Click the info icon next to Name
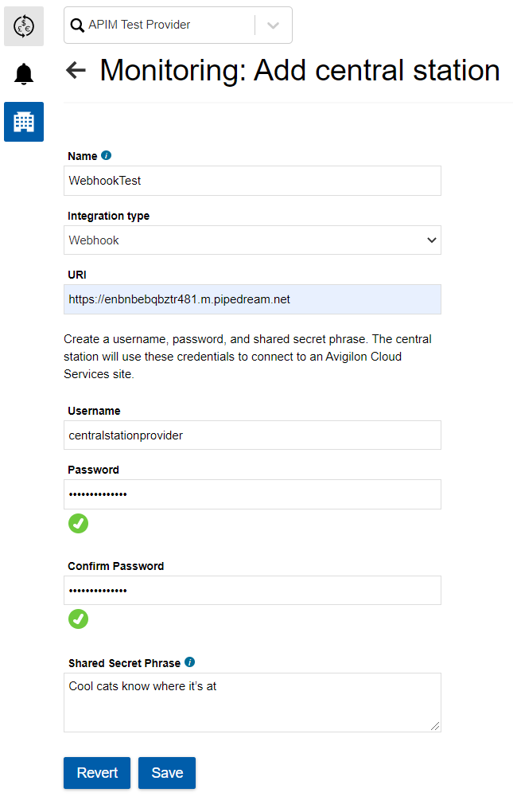The width and height of the screenshot is (513, 812). 107,155
